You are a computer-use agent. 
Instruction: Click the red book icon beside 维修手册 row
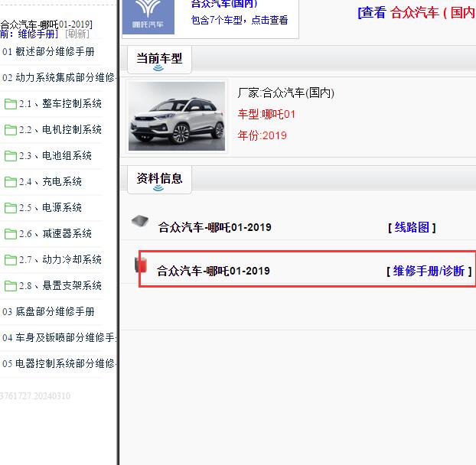click(x=141, y=265)
